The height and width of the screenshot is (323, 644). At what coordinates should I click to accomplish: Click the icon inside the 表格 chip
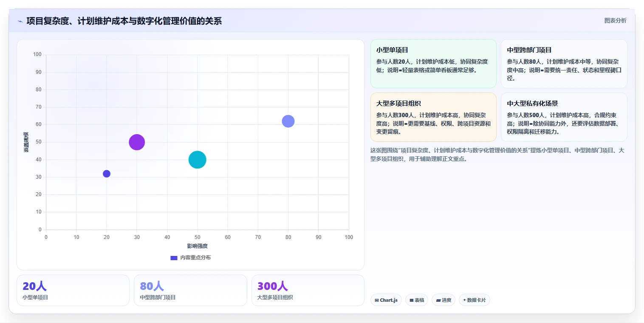412,301
